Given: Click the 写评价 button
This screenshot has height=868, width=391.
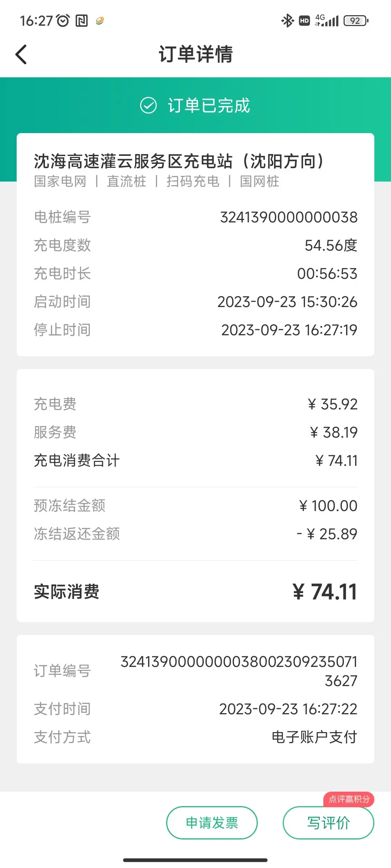Looking at the screenshot, I should (328, 823).
